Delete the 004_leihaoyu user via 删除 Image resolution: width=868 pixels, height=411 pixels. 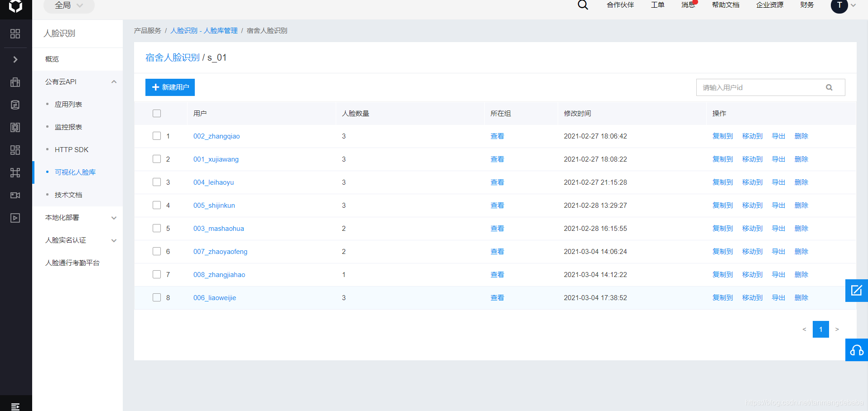tap(801, 182)
